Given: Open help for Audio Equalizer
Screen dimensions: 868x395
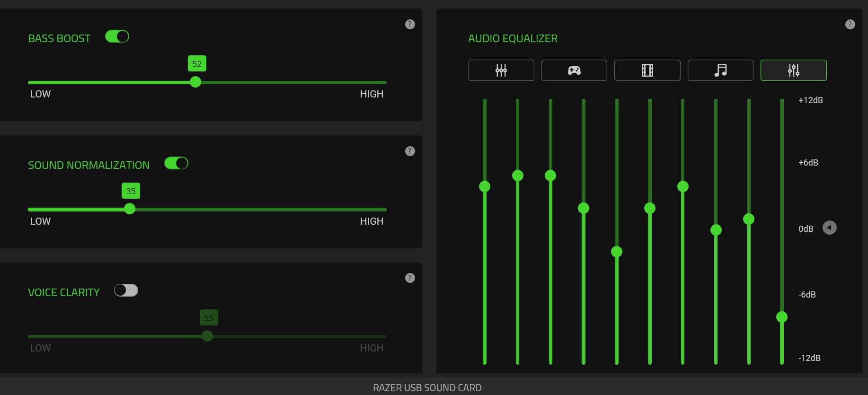Looking at the screenshot, I should click(850, 25).
